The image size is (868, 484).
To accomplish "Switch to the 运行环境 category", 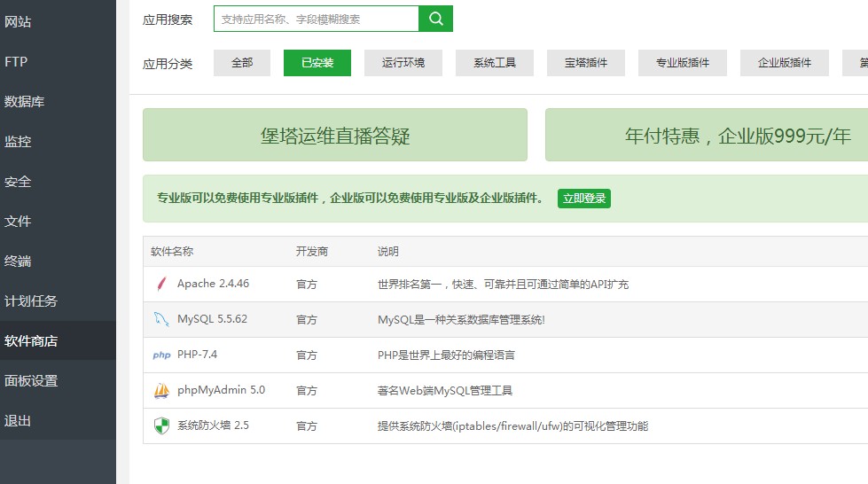I will point(403,63).
